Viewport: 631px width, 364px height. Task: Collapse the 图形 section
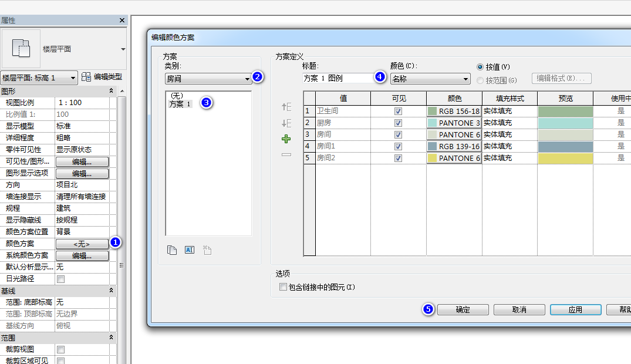click(x=111, y=91)
